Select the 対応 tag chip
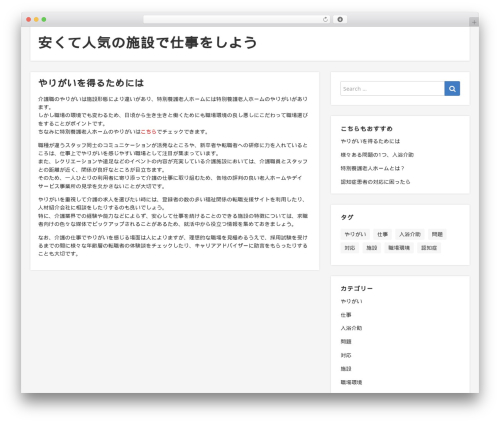 (x=350, y=248)
